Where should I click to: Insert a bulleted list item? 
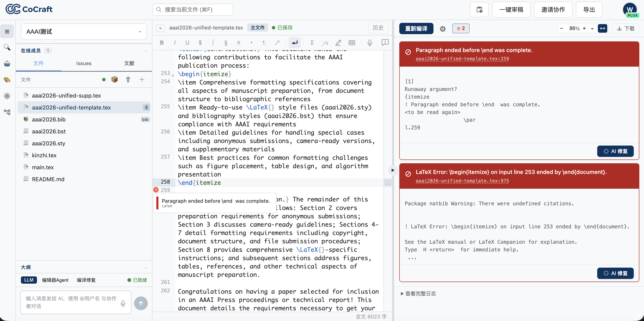coord(251,43)
